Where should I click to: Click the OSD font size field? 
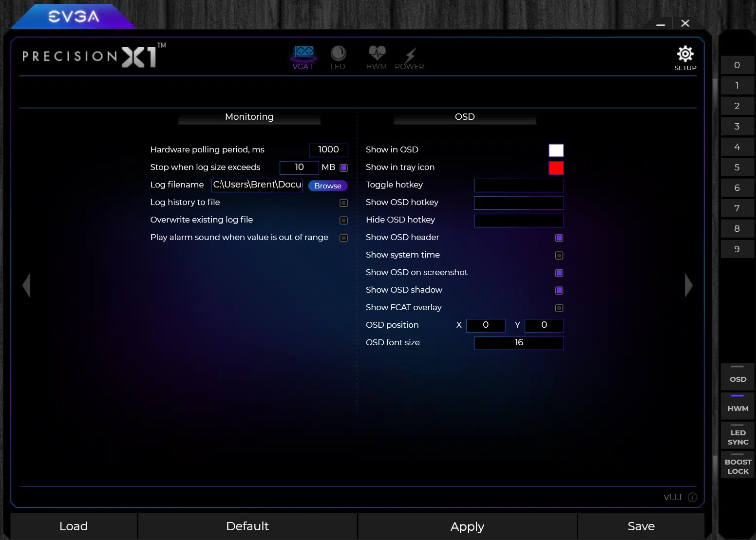point(519,343)
